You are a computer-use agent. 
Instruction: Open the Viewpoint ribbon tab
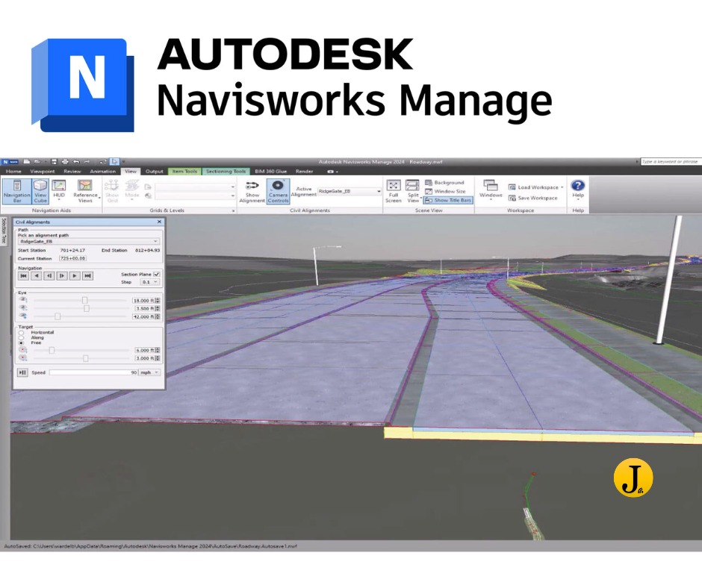pyautogui.click(x=43, y=172)
